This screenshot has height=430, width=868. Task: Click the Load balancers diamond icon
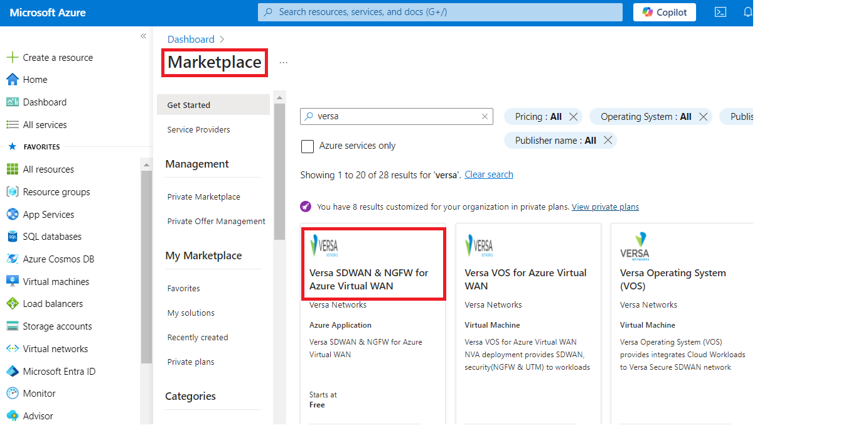(x=12, y=304)
